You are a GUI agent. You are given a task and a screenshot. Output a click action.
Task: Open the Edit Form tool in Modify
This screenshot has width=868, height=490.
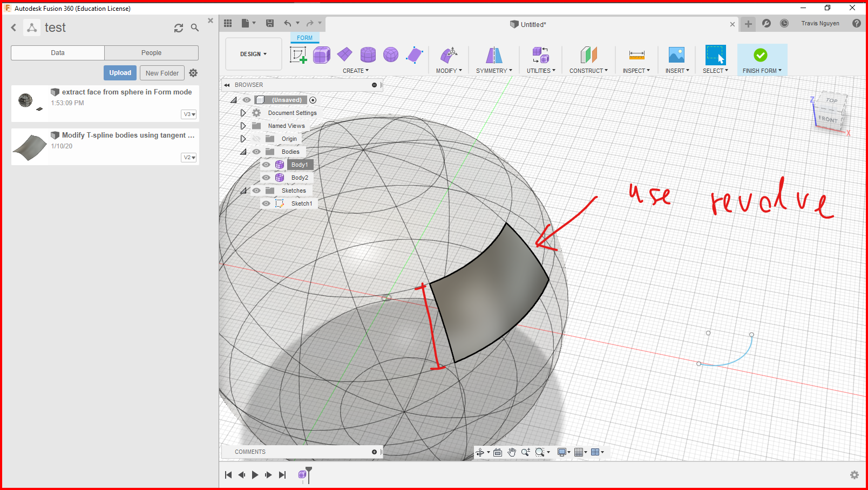tap(449, 55)
